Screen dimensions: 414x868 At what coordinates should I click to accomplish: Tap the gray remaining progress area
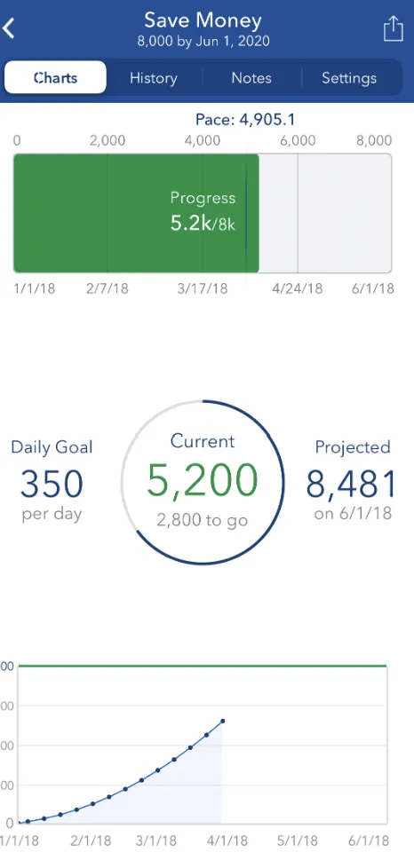(325, 213)
